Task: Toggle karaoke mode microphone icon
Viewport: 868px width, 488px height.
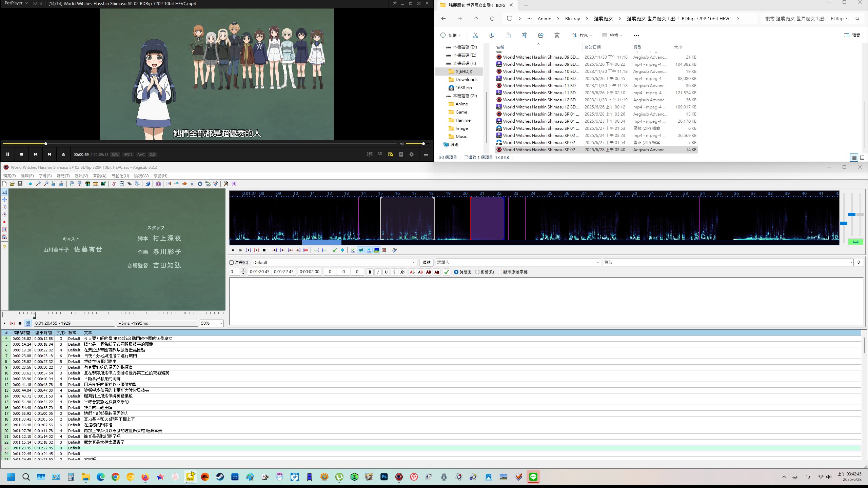Action: [395, 250]
